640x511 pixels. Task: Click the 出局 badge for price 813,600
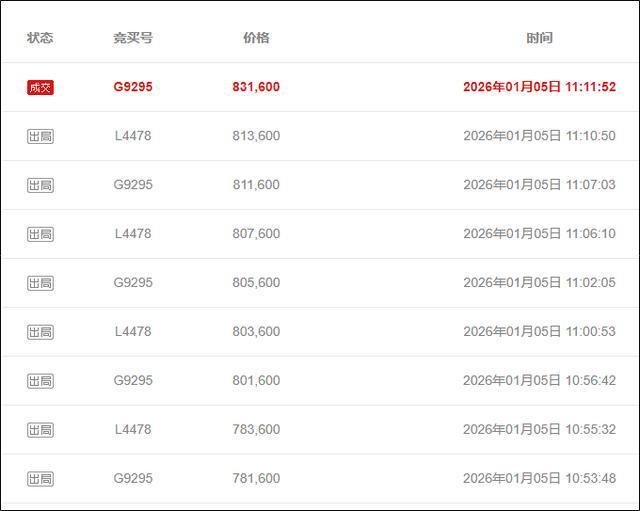pyautogui.click(x=40, y=137)
